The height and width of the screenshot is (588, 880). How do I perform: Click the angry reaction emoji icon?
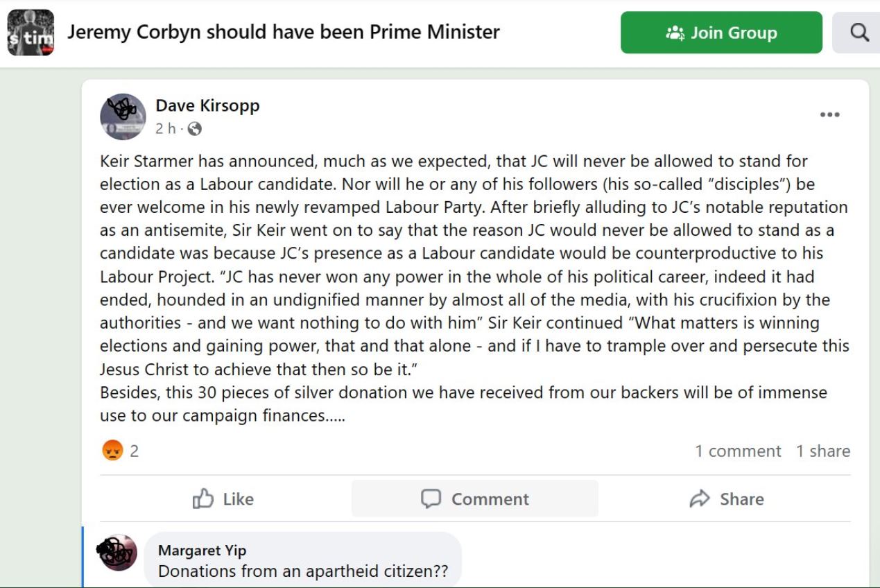pyautogui.click(x=112, y=451)
